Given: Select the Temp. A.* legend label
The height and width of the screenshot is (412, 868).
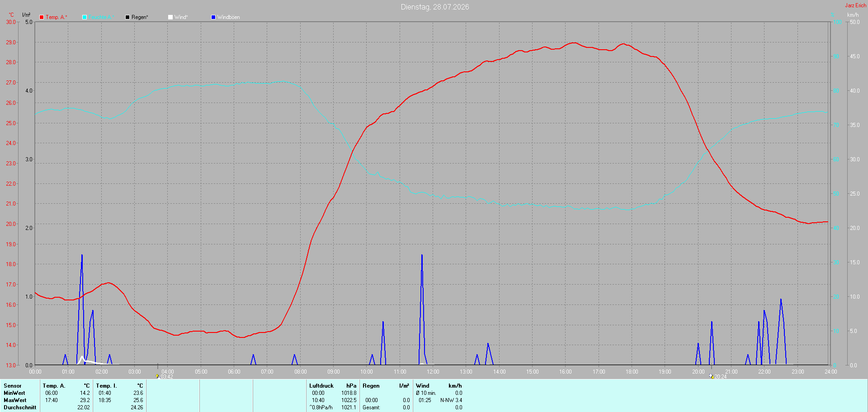Looking at the screenshot, I should pyautogui.click(x=57, y=17).
